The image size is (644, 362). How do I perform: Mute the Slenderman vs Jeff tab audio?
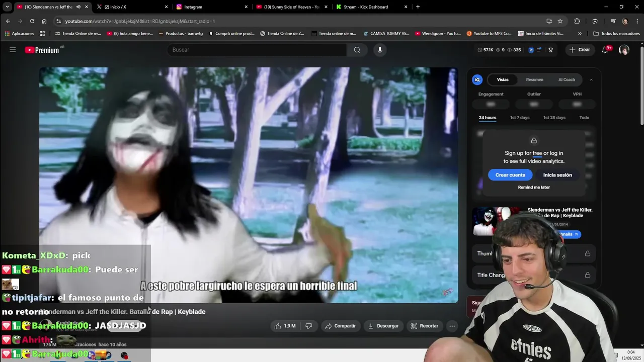tap(78, 7)
